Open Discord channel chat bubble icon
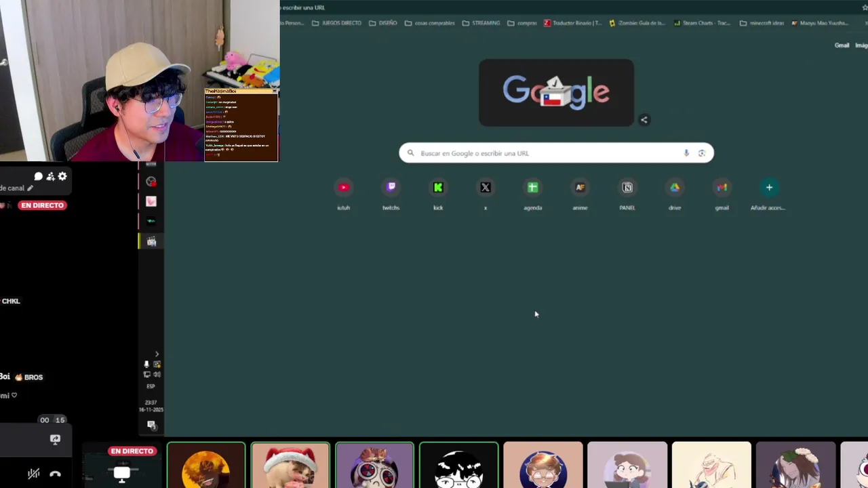 [x=39, y=176]
